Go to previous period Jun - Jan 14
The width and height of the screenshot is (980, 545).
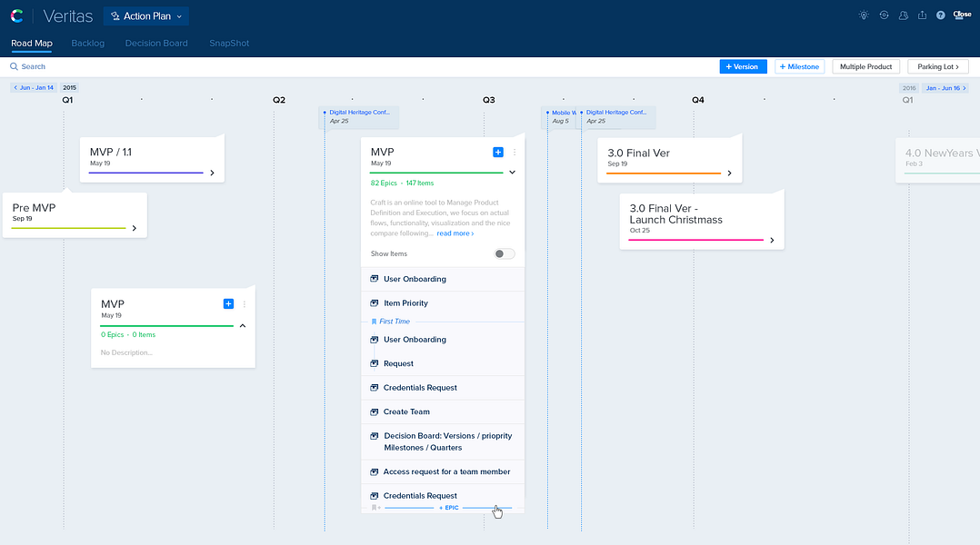[34, 88]
